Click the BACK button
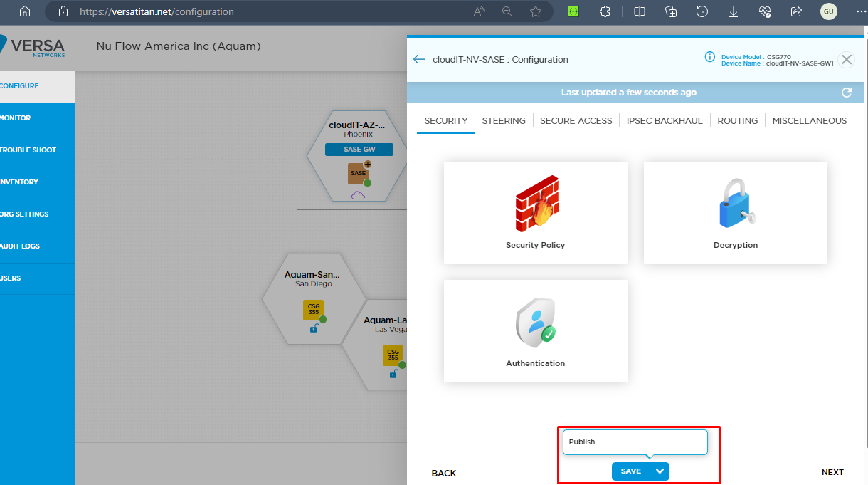Image resolution: width=868 pixels, height=485 pixels. (x=444, y=473)
